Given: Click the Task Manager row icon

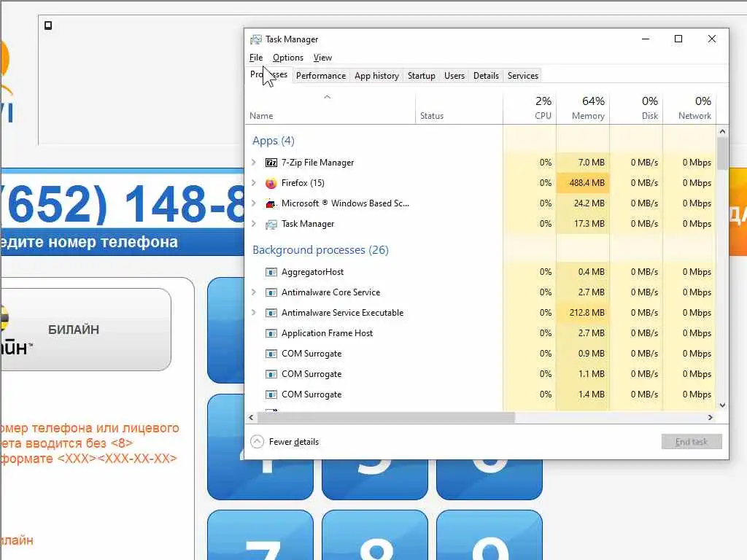Looking at the screenshot, I should (x=271, y=225).
